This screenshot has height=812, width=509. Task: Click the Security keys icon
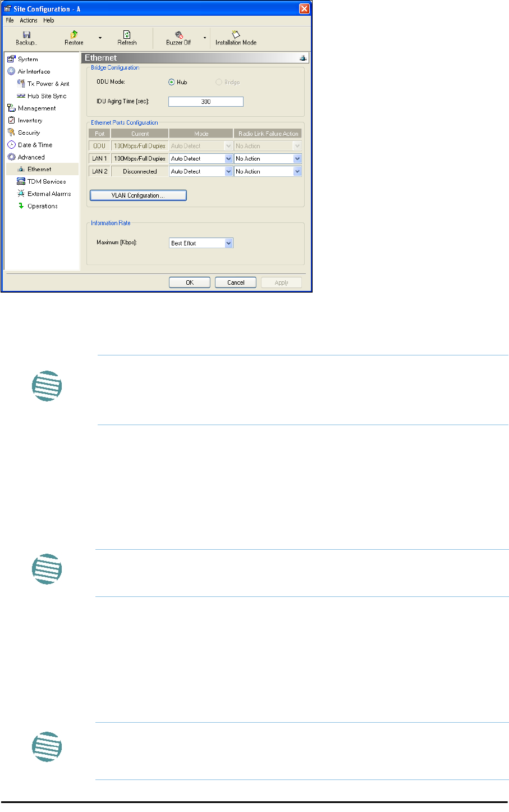coord(11,133)
